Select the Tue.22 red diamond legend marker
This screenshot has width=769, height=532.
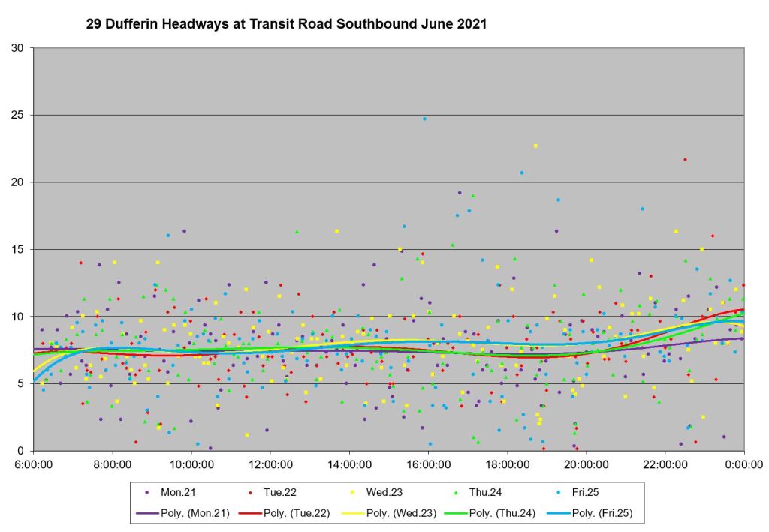pyautogui.click(x=249, y=492)
